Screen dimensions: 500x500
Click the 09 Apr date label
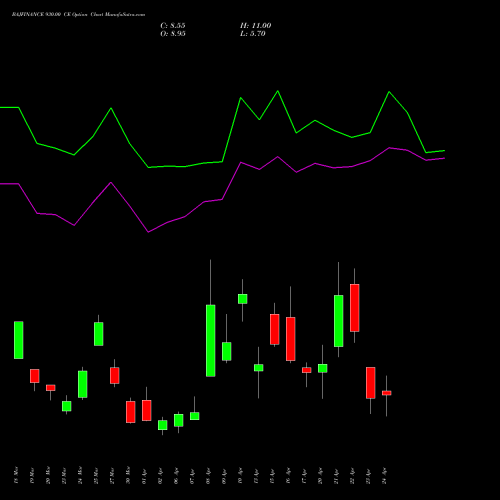point(224,476)
